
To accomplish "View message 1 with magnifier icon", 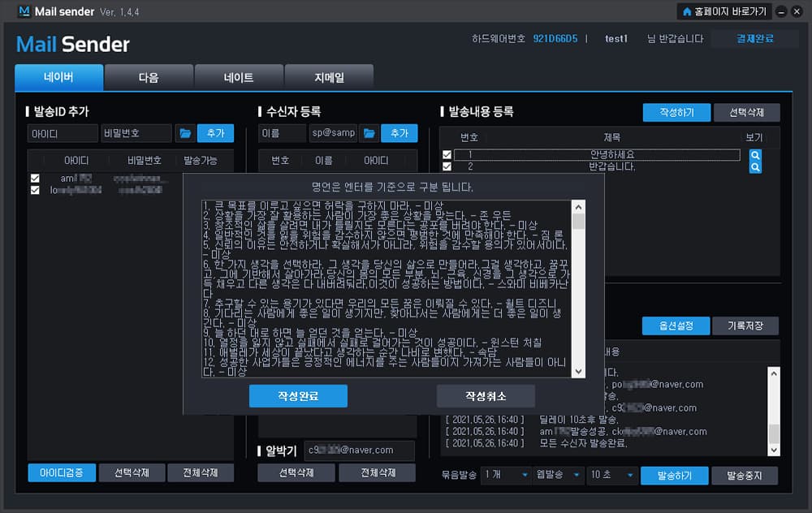I will [755, 155].
